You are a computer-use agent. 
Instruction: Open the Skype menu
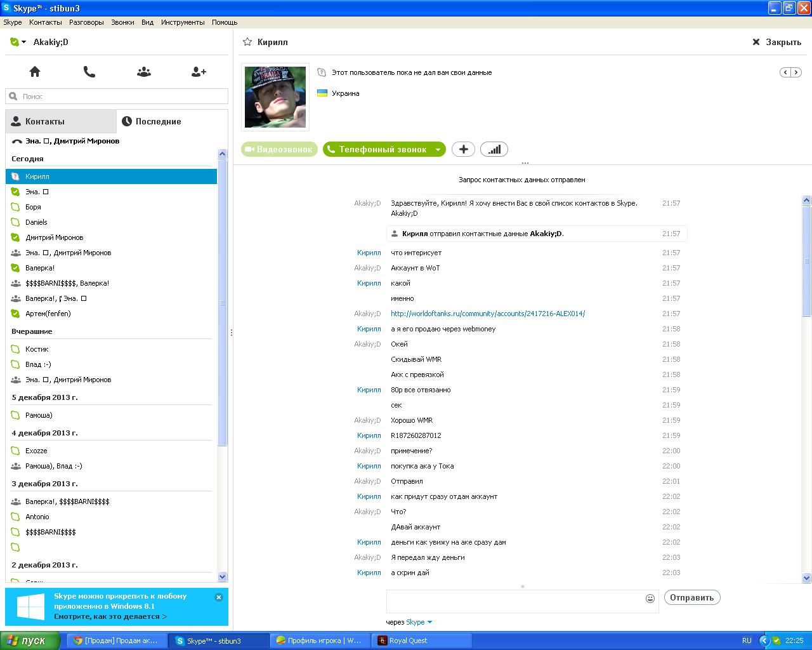coord(13,22)
